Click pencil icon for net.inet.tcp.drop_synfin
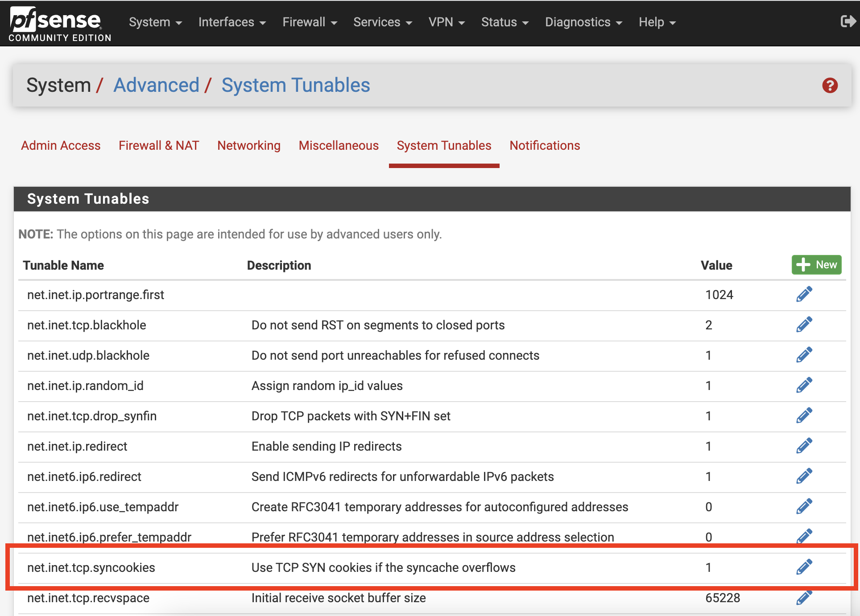The height and width of the screenshot is (616, 860). point(804,415)
